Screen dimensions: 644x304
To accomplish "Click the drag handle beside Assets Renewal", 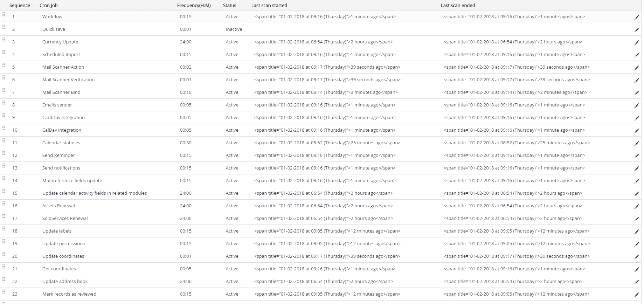I will pyautogui.click(x=4, y=203).
